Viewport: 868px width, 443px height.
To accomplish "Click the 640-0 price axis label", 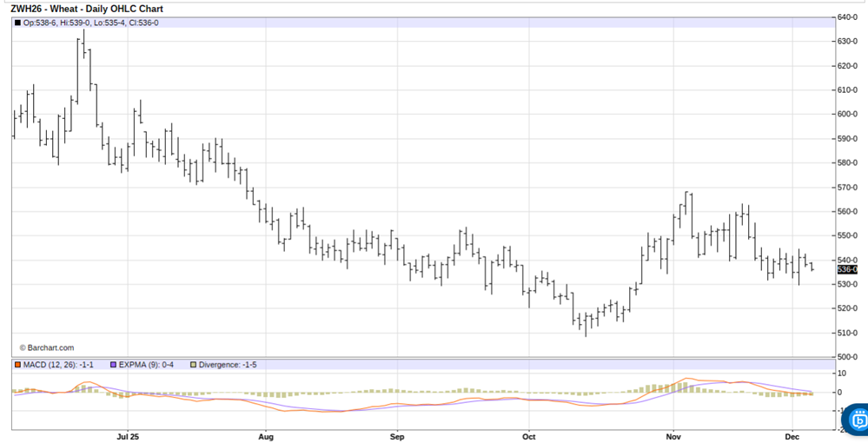I will pos(847,17).
